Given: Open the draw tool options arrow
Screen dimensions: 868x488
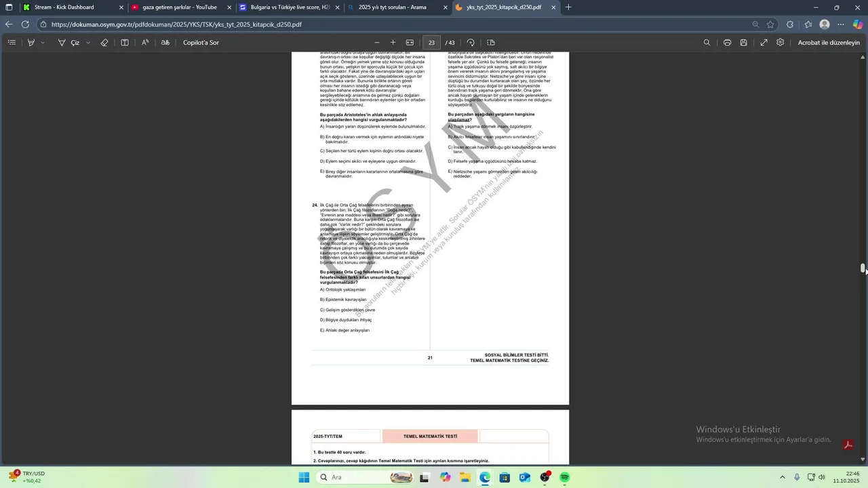Looking at the screenshot, I should point(87,43).
